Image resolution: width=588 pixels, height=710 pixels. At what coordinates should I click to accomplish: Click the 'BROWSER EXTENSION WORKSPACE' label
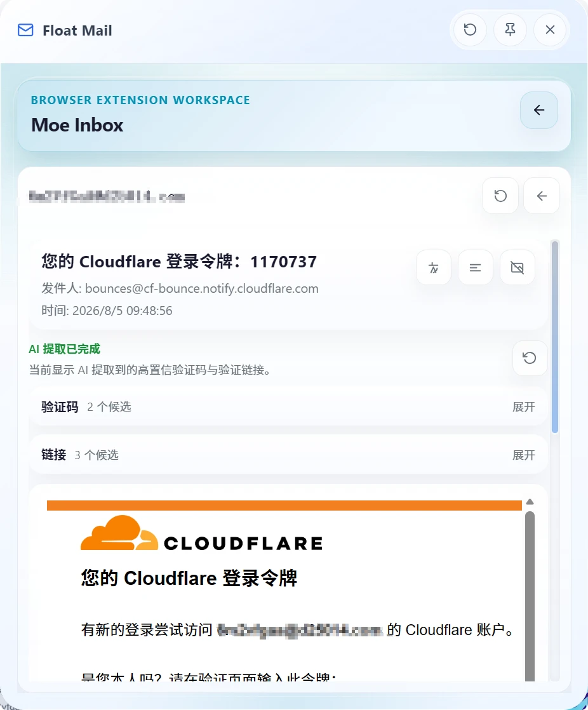[140, 100]
